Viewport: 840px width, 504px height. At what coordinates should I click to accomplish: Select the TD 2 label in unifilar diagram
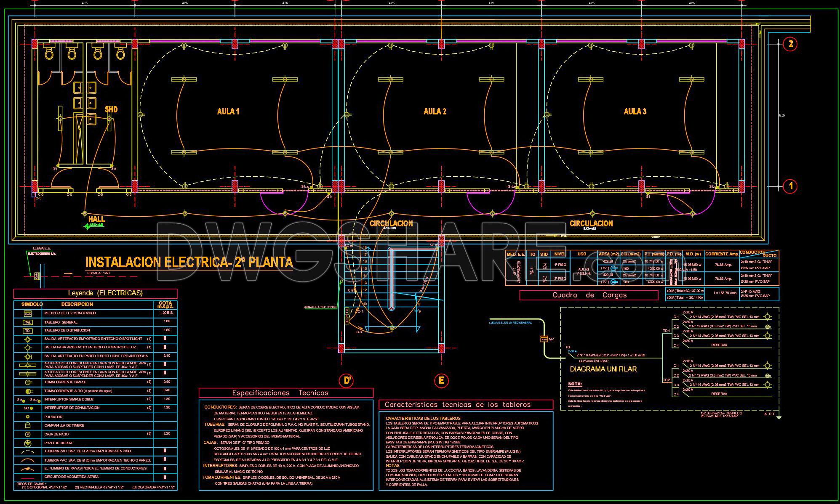point(667,380)
